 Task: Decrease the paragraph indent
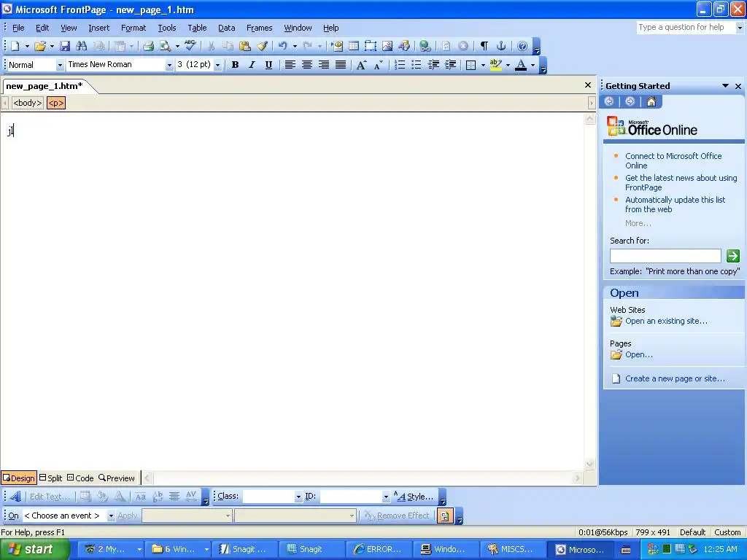(433, 65)
